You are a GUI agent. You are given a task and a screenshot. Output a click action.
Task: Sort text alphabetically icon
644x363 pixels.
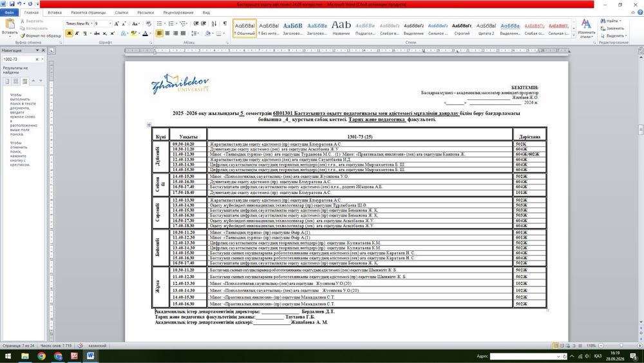point(214,24)
